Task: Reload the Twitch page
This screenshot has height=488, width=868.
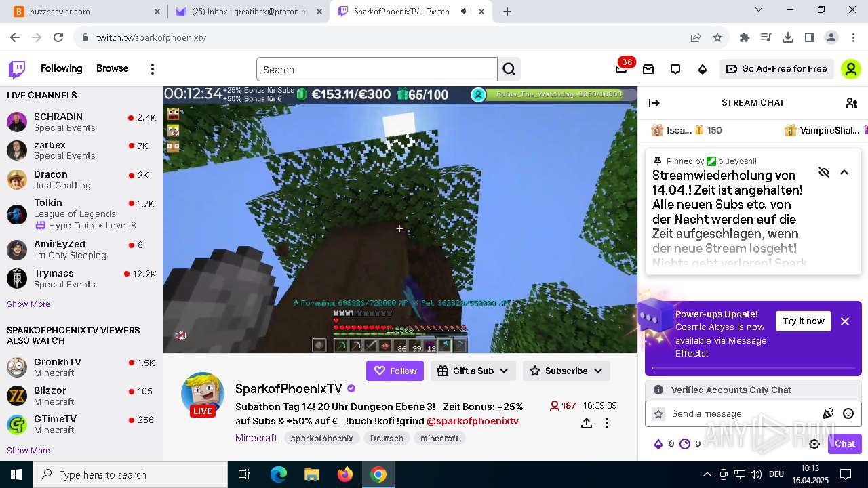Action: coord(58,37)
